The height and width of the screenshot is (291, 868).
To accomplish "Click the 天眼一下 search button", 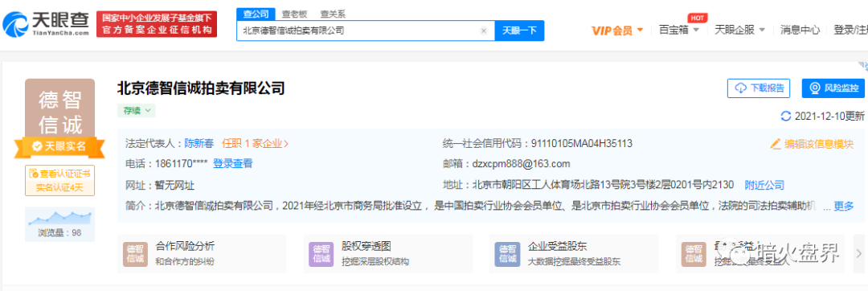I will point(519,31).
